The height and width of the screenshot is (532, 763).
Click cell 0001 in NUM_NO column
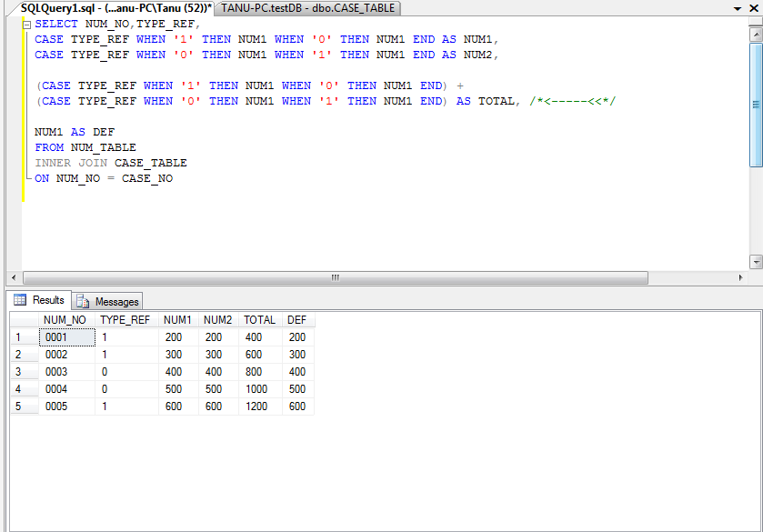coord(66,337)
